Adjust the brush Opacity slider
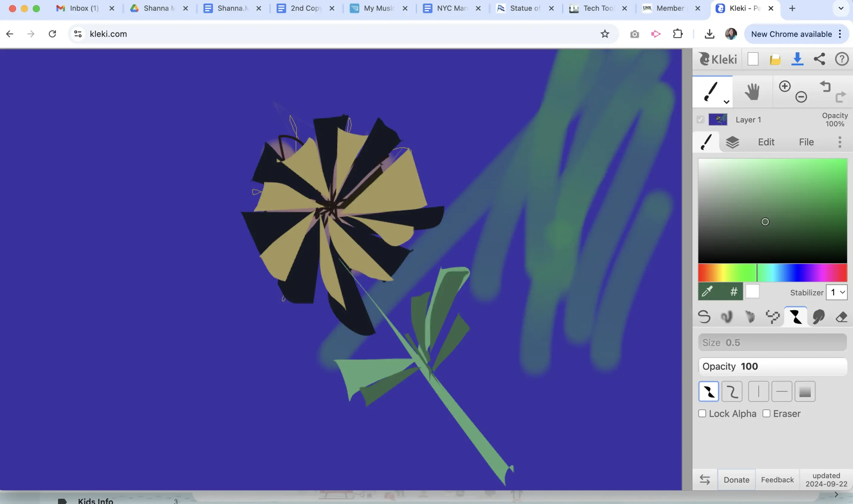 click(772, 367)
